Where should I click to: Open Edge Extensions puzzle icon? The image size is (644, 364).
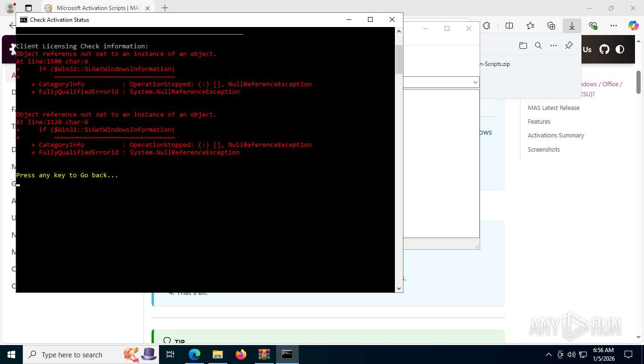[487, 26]
